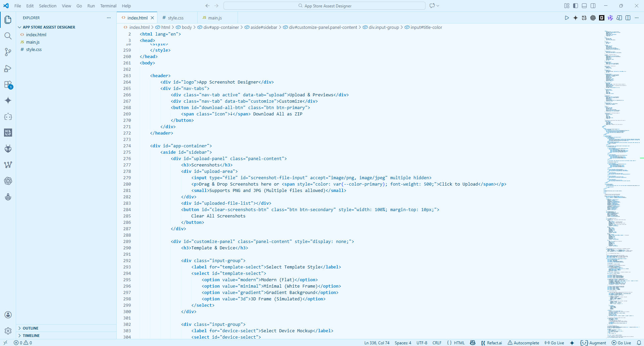Go forward with the navigation arrow

point(216,6)
